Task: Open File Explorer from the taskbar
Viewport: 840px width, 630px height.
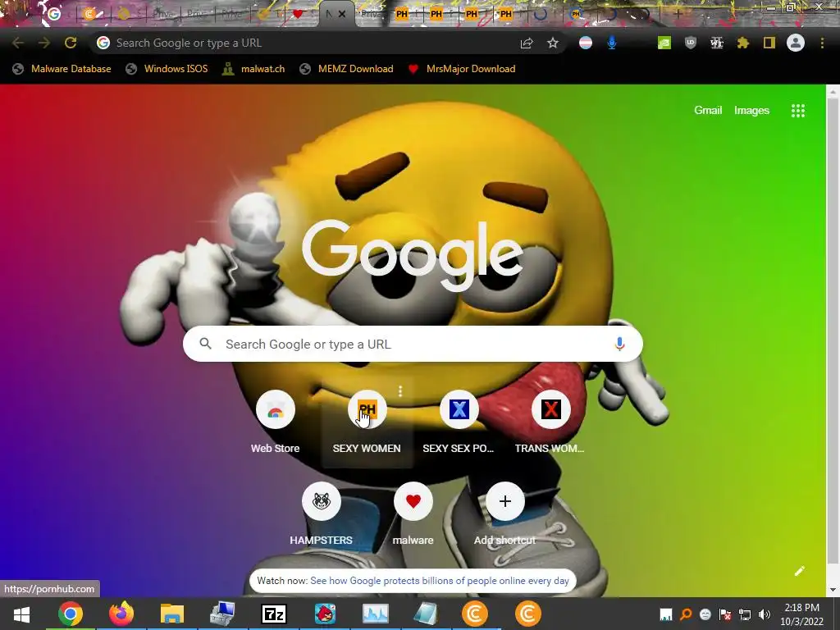Action: point(172,614)
